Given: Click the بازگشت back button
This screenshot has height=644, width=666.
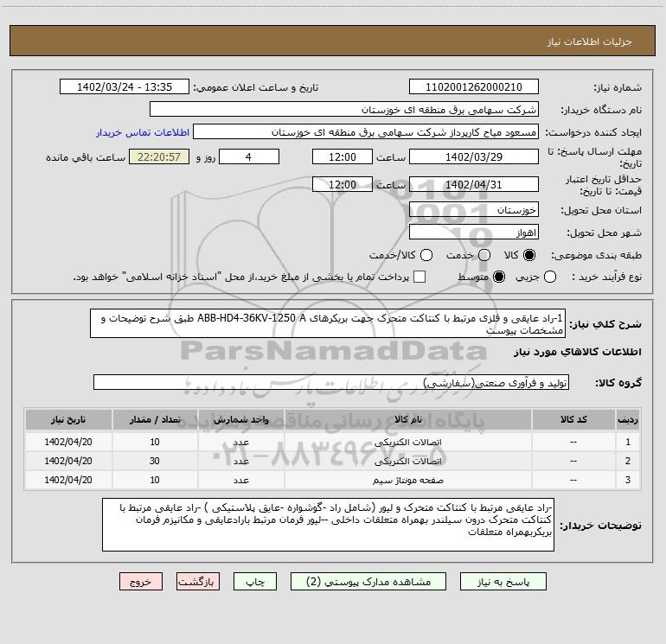Looking at the screenshot, I should click(198, 582).
